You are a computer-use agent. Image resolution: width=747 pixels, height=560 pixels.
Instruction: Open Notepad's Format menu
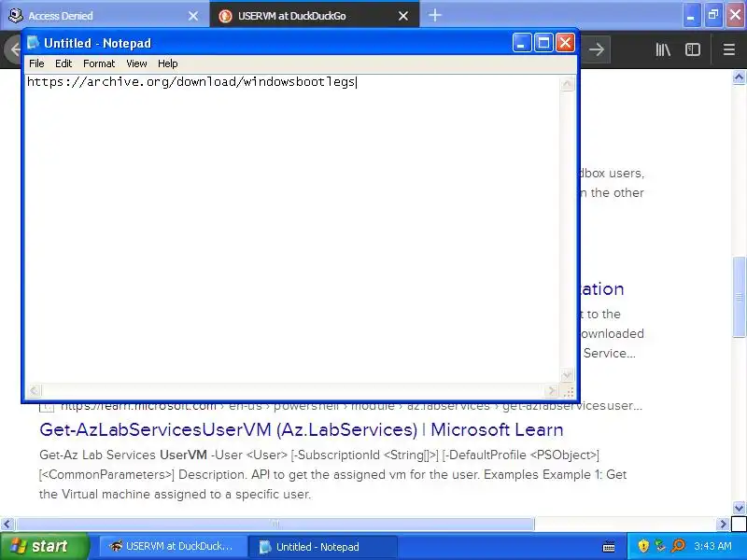click(99, 63)
